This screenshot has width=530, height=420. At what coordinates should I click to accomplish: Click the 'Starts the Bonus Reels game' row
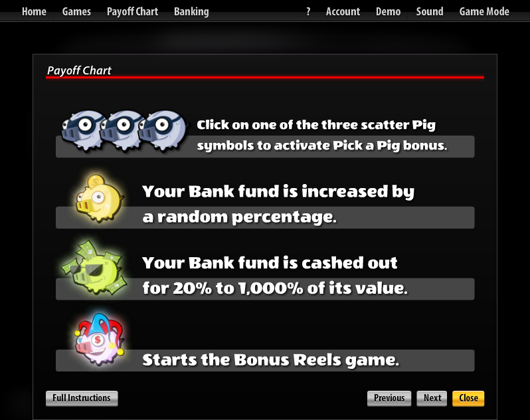click(x=265, y=360)
